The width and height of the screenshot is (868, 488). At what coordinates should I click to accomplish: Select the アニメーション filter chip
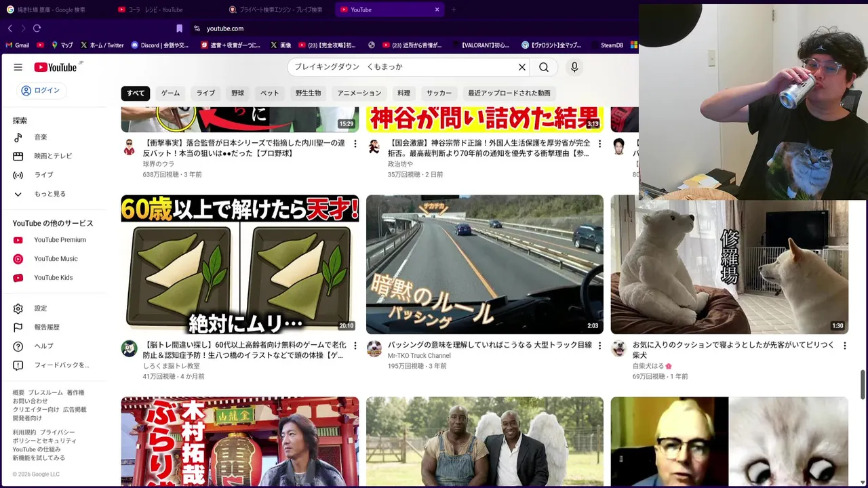coord(359,93)
